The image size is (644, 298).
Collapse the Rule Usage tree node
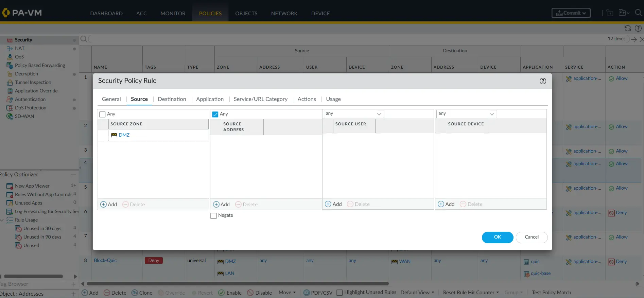click(2, 220)
